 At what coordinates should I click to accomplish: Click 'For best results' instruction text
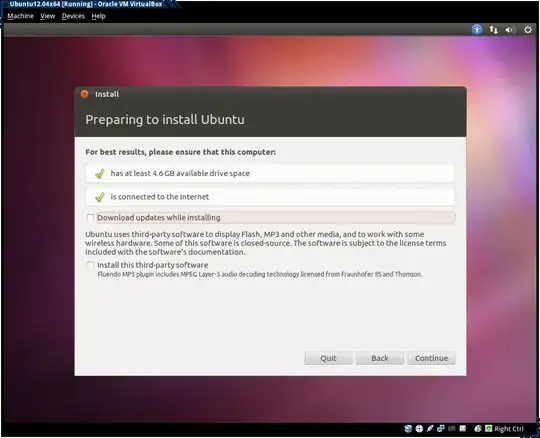(180, 152)
